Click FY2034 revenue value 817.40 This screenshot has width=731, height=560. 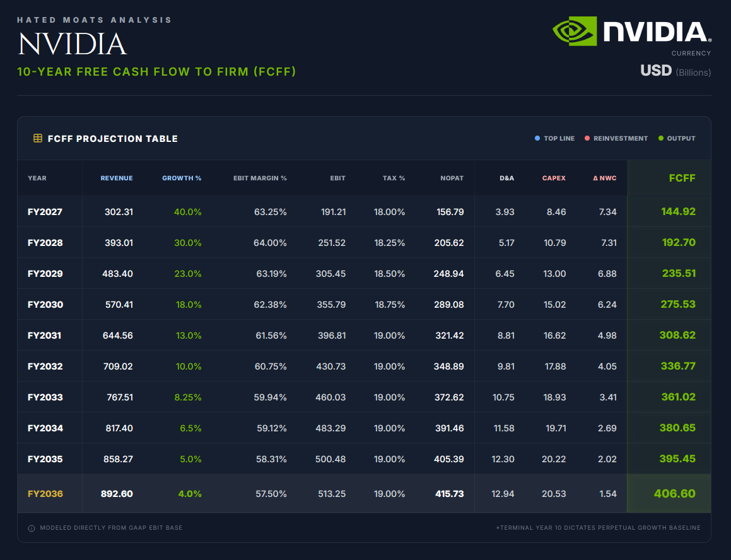click(x=119, y=428)
